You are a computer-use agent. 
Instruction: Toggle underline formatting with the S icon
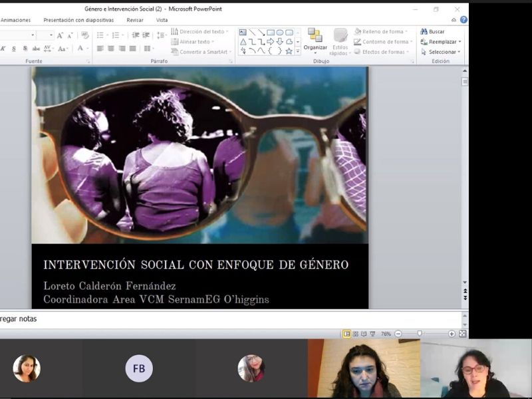pyautogui.click(x=14, y=49)
